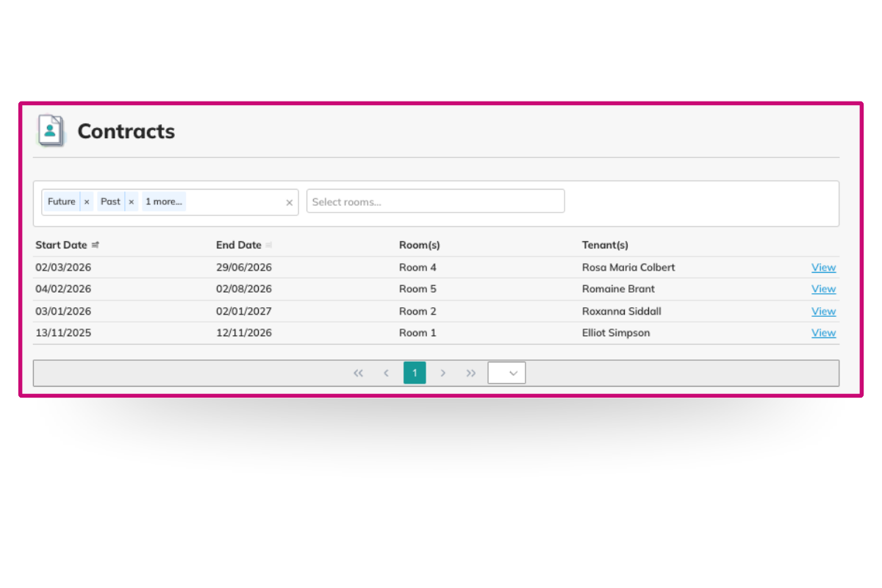
Task: Click the Contracts document icon
Action: (51, 131)
